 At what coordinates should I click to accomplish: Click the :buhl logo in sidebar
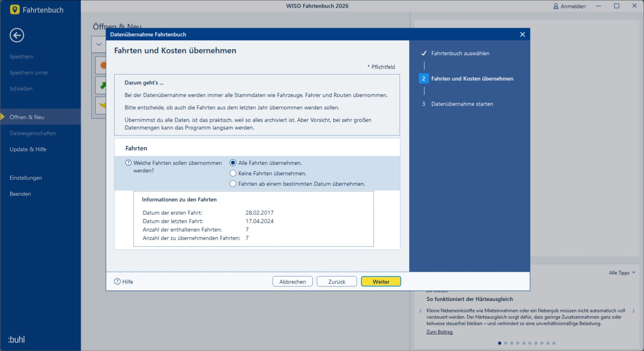click(x=17, y=339)
